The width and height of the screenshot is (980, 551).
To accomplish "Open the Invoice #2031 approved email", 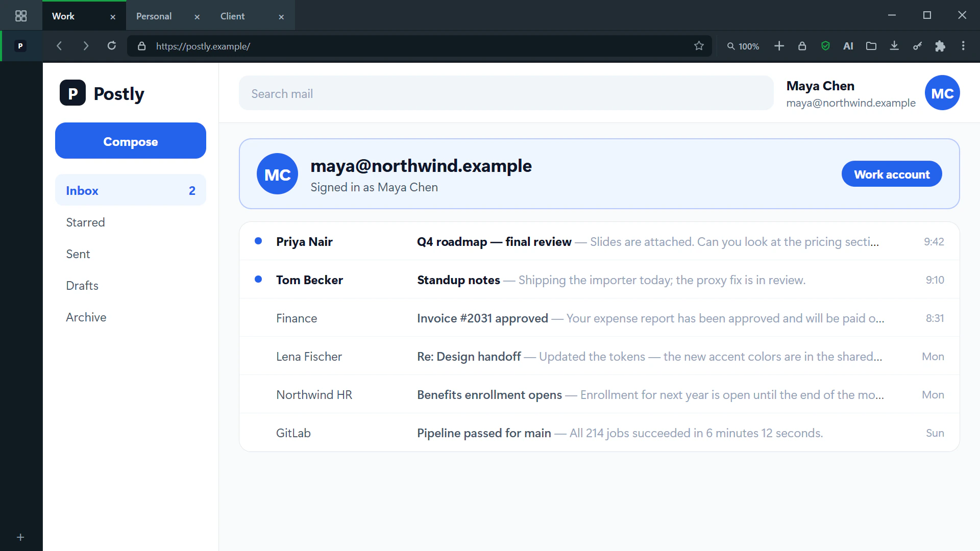I will pyautogui.click(x=599, y=318).
